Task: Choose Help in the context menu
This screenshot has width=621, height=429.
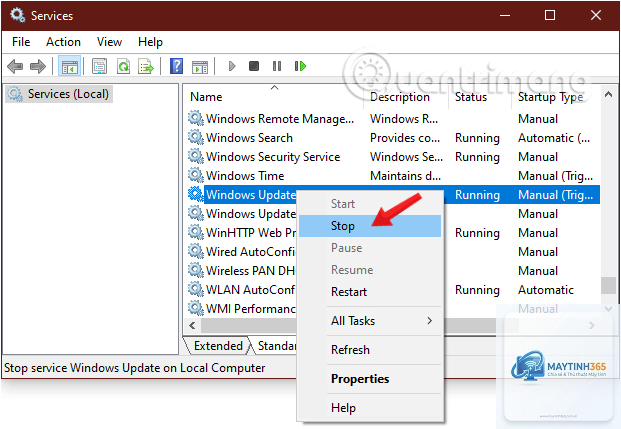Action: pyautogui.click(x=370, y=408)
